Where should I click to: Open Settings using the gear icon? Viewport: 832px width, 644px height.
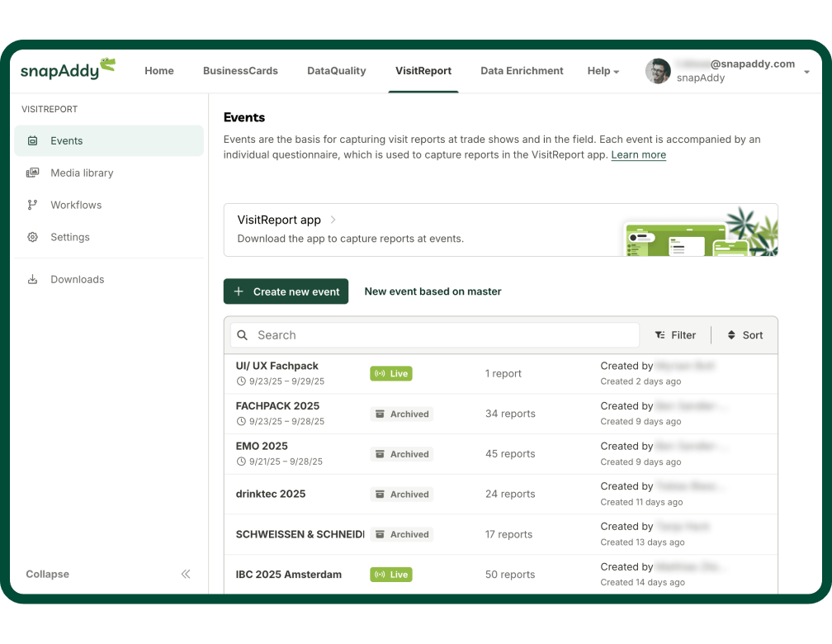click(x=33, y=238)
